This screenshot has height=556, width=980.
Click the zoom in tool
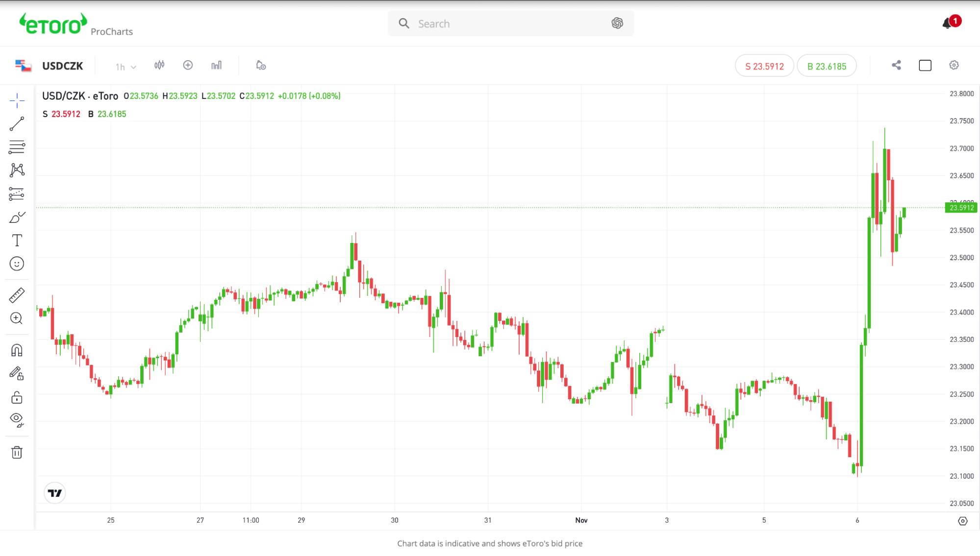click(x=17, y=318)
